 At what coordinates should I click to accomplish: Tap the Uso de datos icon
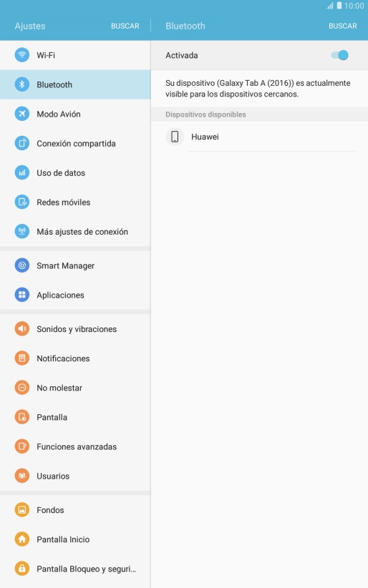click(x=21, y=173)
